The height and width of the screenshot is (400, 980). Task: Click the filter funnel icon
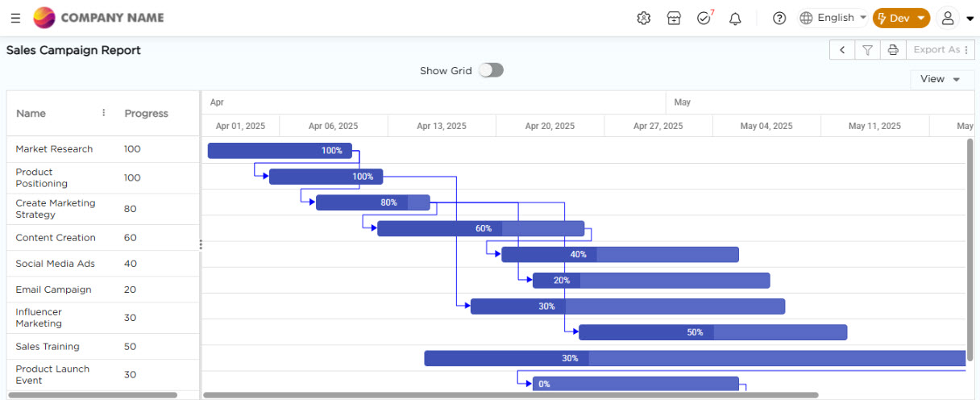pyautogui.click(x=867, y=50)
